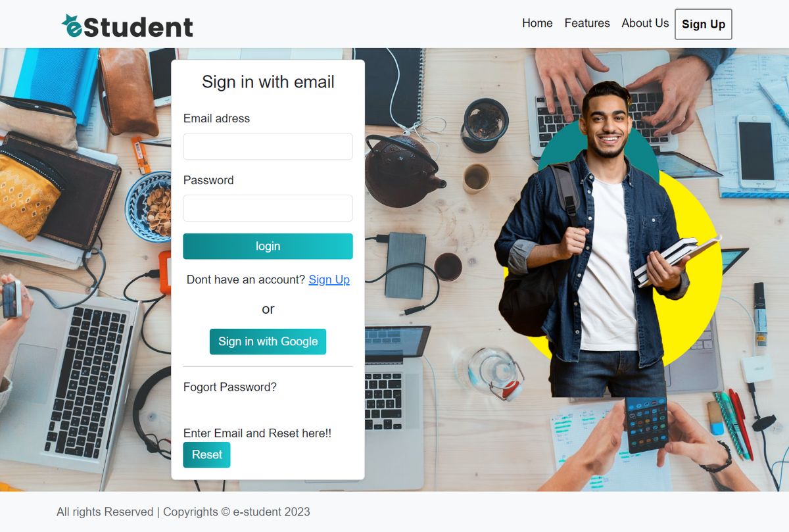Viewport: 789px width, 532px height.
Task: Click the eStudent logo
Action: 128,26
